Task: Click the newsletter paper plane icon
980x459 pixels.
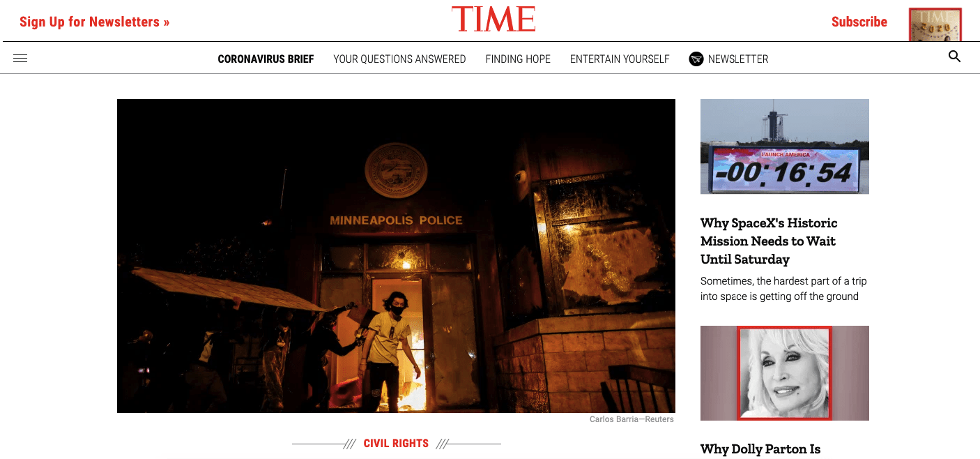Action: (x=696, y=59)
